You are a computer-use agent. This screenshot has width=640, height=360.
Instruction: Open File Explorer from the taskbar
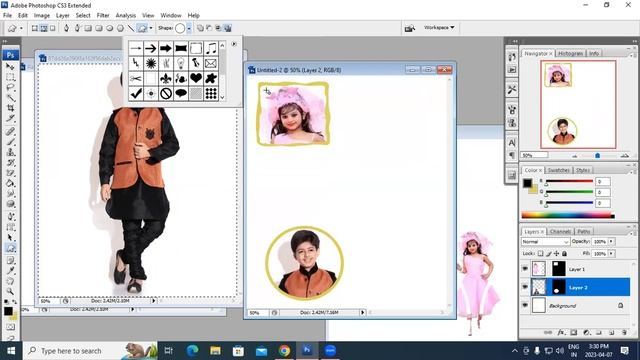pyautogui.click(x=215, y=351)
